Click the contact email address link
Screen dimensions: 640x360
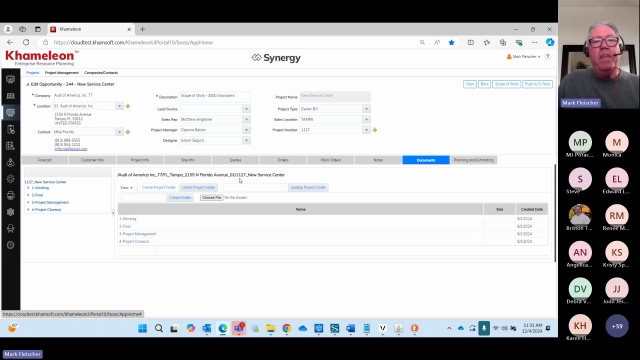71,149
